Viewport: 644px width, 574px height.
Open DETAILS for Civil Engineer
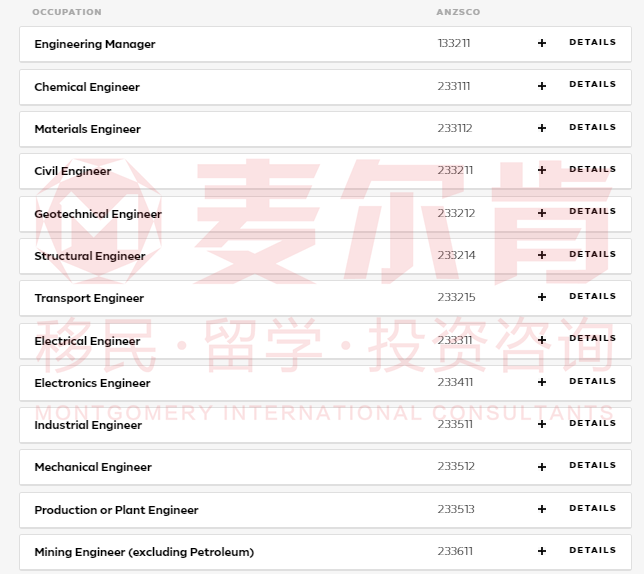point(592,169)
